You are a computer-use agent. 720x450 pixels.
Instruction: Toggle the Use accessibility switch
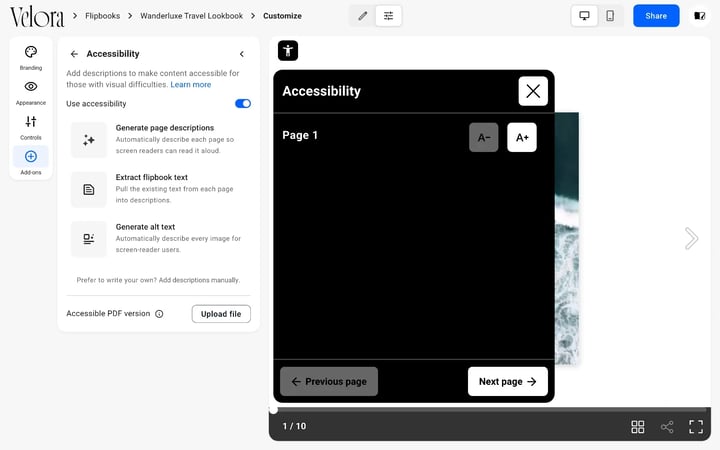[x=243, y=104]
